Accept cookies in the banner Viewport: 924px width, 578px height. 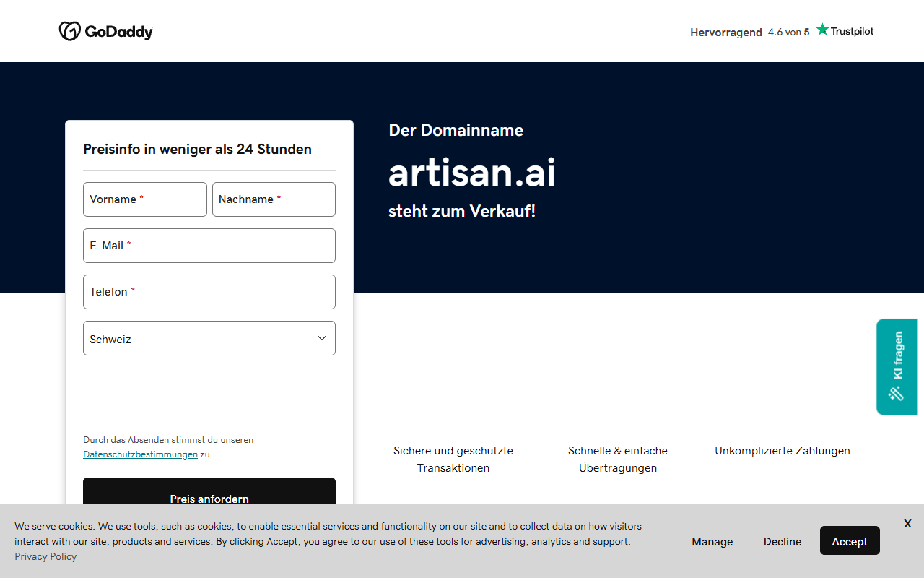click(850, 541)
